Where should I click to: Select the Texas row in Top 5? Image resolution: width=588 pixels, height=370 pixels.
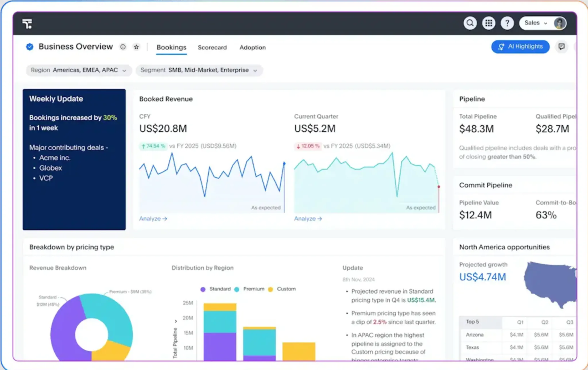[x=518, y=347]
